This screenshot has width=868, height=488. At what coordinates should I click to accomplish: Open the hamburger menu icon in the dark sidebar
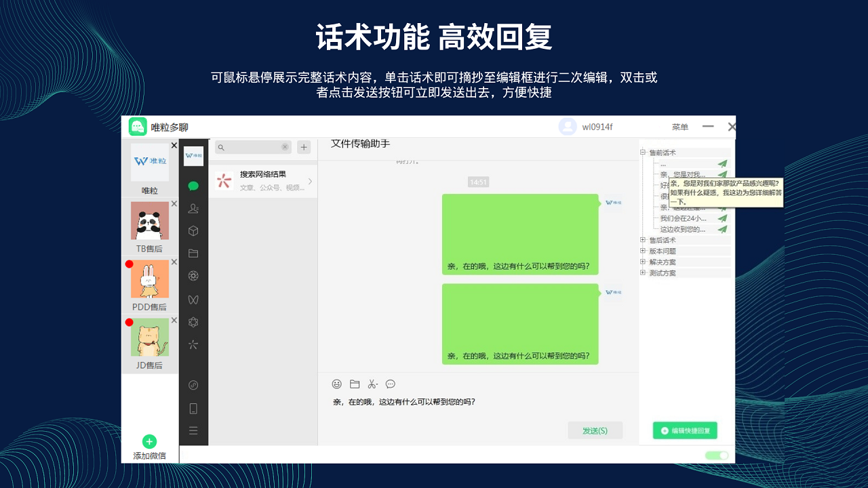(193, 430)
